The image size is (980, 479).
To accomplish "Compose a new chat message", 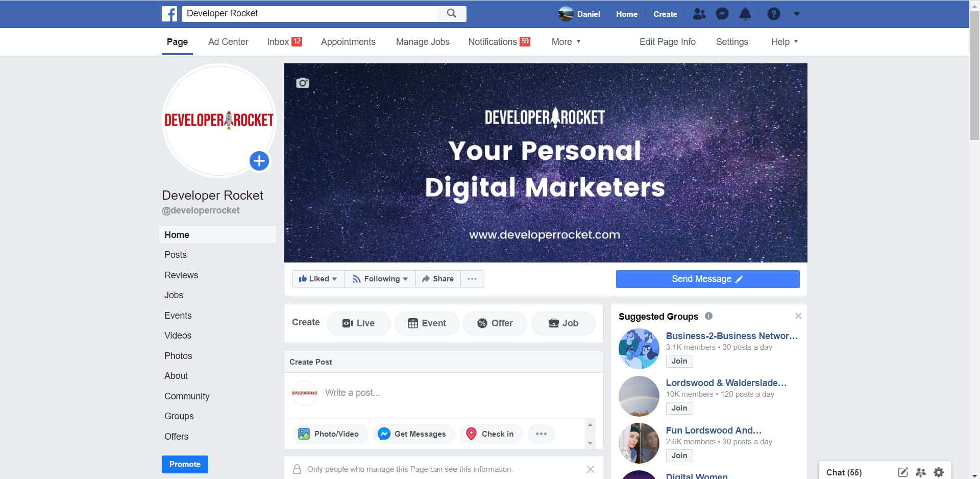I will click(x=902, y=472).
